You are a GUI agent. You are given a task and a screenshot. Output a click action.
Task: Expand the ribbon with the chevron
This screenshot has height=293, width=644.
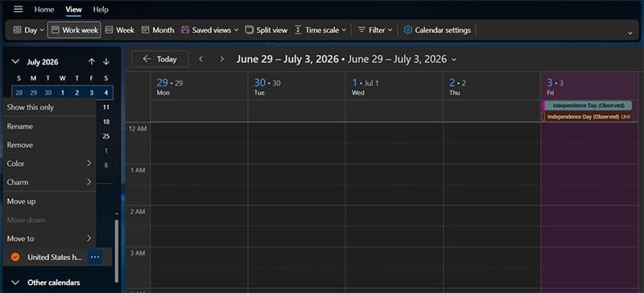[x=630, y=33]
